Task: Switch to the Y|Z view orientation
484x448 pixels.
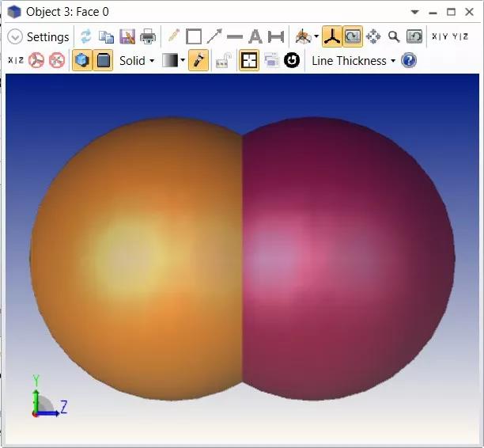Action: tap(460, 36)
